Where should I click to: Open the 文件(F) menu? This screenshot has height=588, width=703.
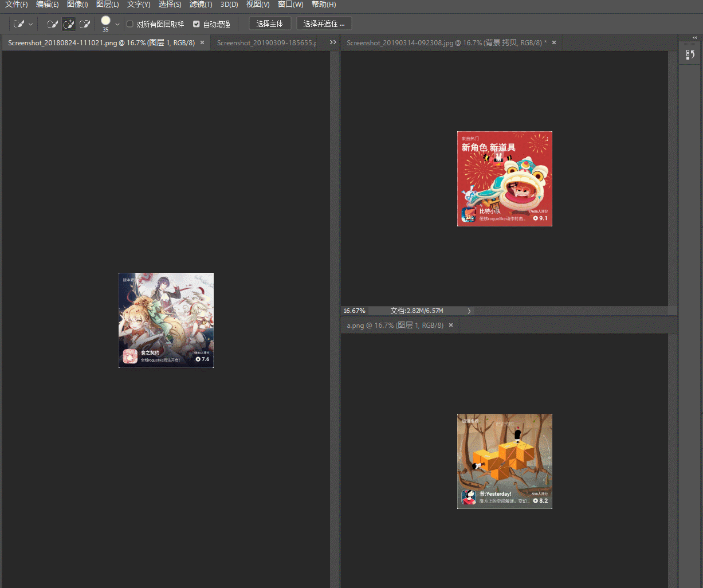click(x=17, y=5)
